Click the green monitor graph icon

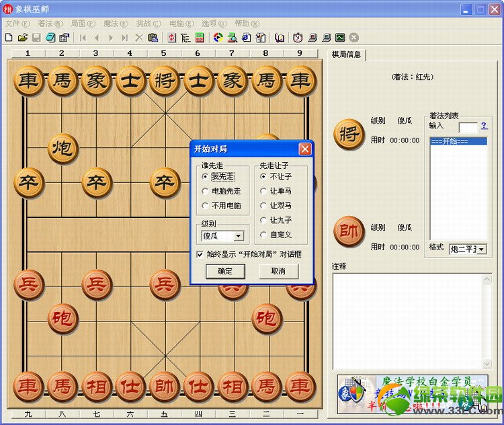point(340,38)
